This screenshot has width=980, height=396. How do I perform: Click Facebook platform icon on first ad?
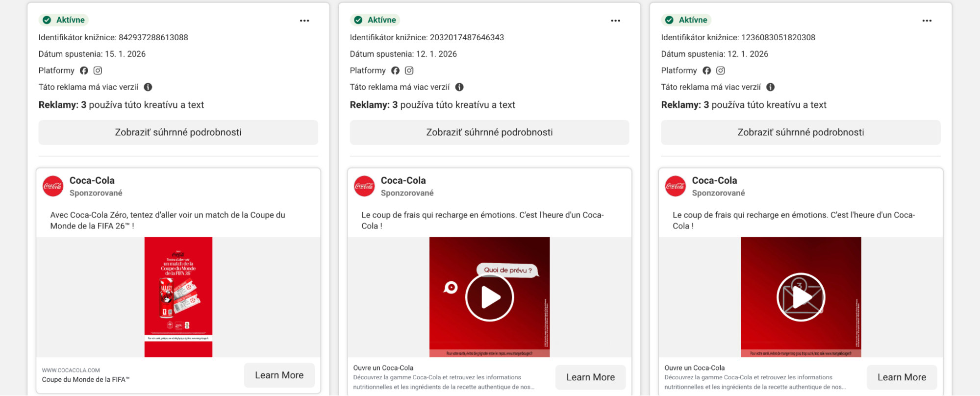[x=84, y=71]
